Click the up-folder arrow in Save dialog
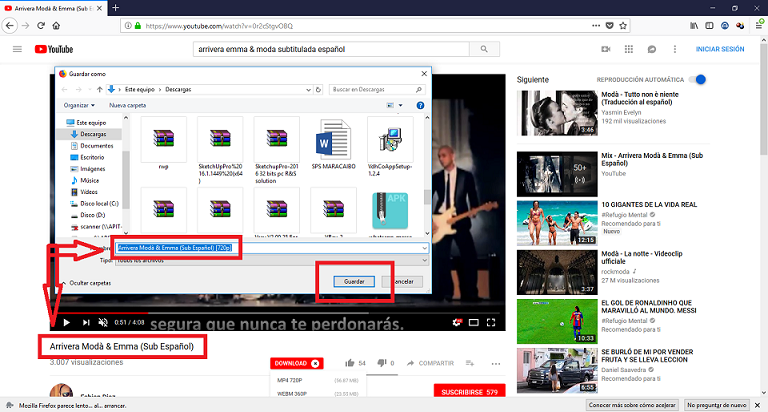 (x=99, y=90)
